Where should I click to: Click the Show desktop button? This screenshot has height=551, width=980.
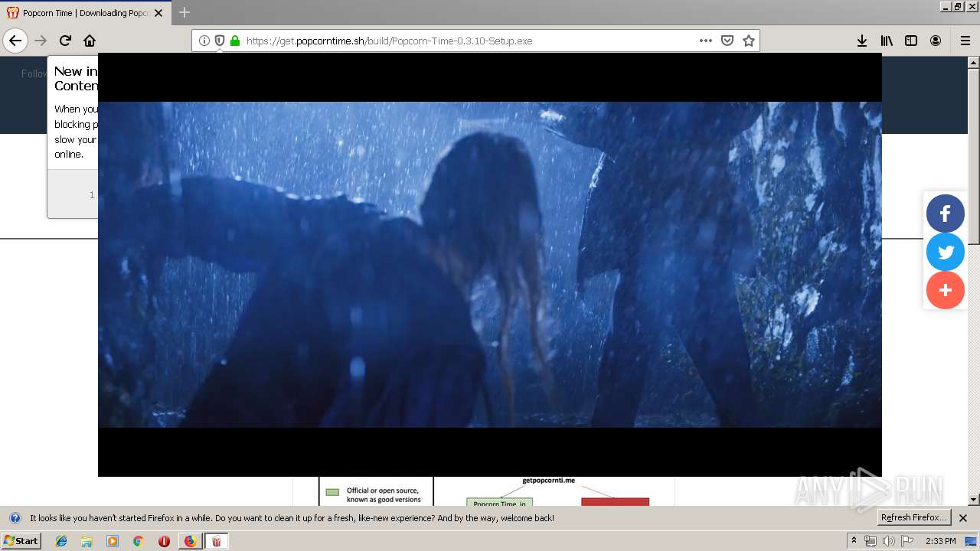(x=972, y=541)
